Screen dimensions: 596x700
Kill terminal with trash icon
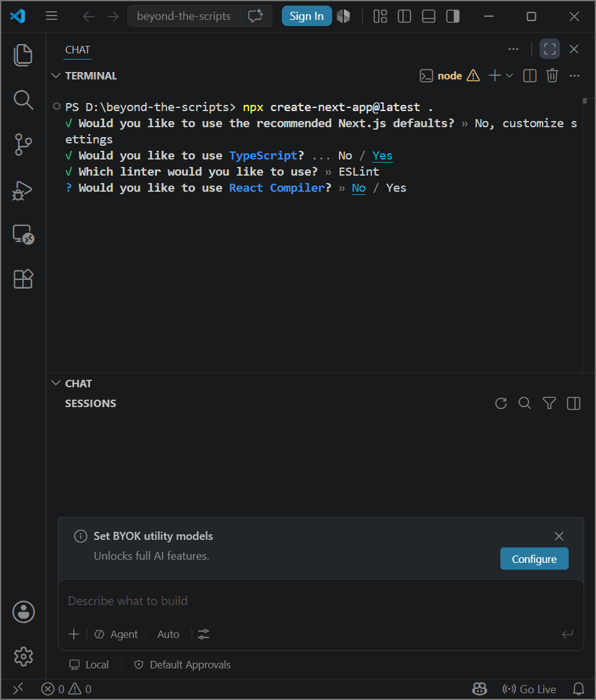tap(552, 76)
